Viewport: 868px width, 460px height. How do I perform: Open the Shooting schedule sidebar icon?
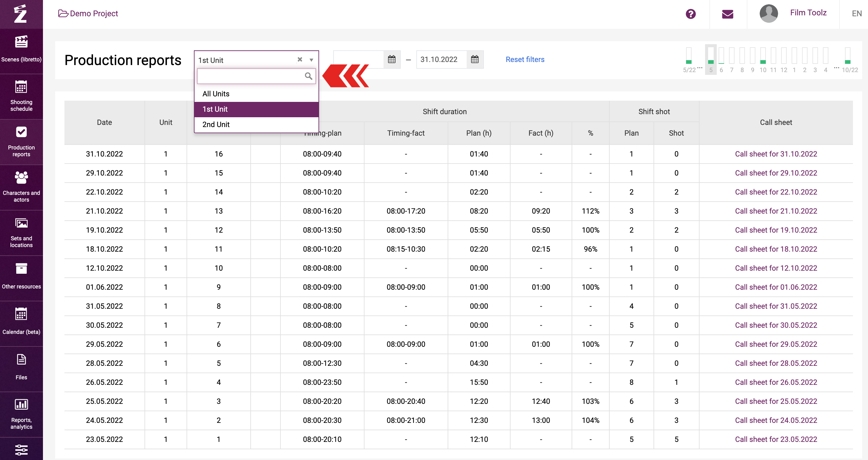(21, 87)
